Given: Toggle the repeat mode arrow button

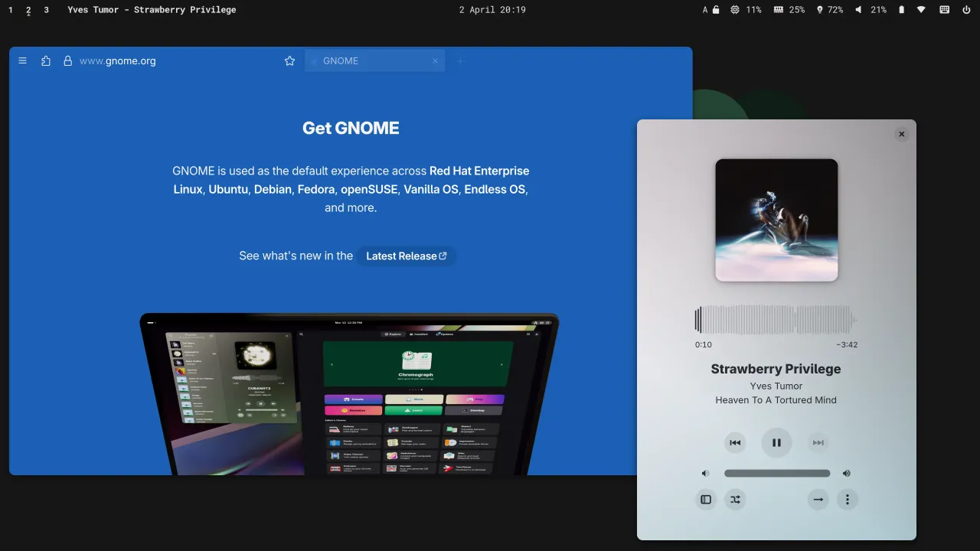Looking at the screenshot, I should 818,500.
